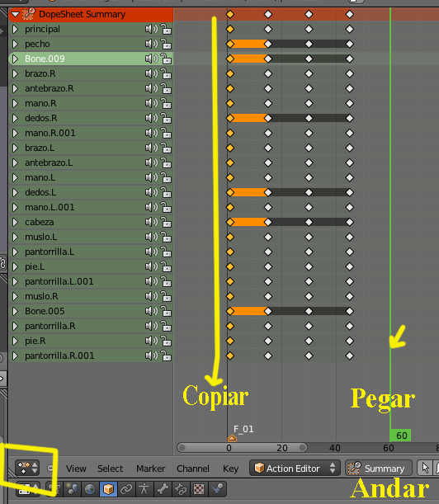Select the Object properties cube tab
The height and width of the screenshot is (504, 439).
tap(108, 489)
